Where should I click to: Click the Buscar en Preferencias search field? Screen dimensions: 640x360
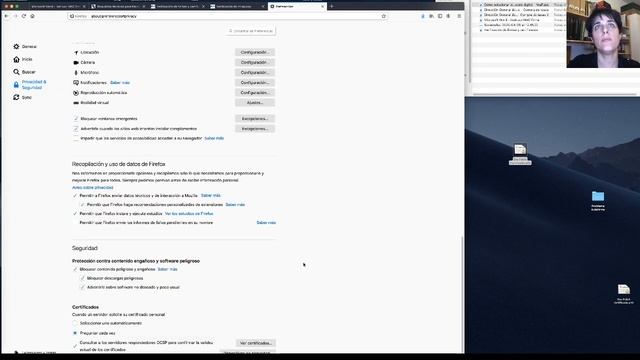tap(251, 31)
